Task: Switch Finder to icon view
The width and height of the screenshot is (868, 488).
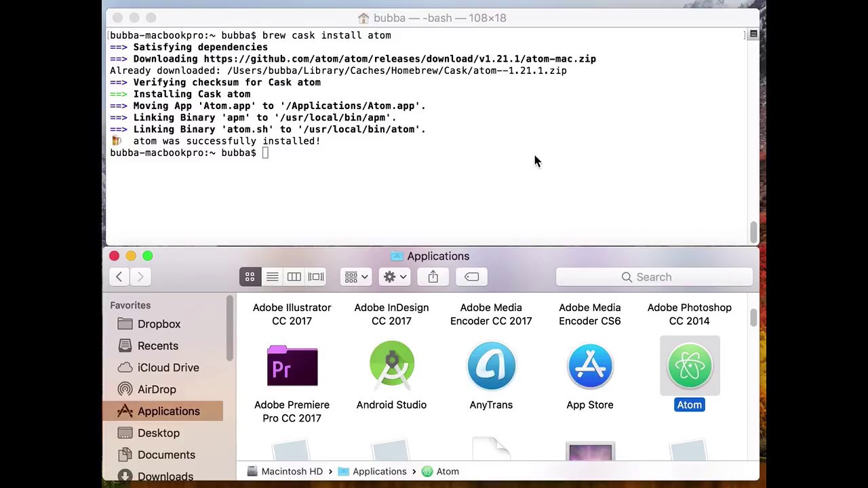Action: 250,277
